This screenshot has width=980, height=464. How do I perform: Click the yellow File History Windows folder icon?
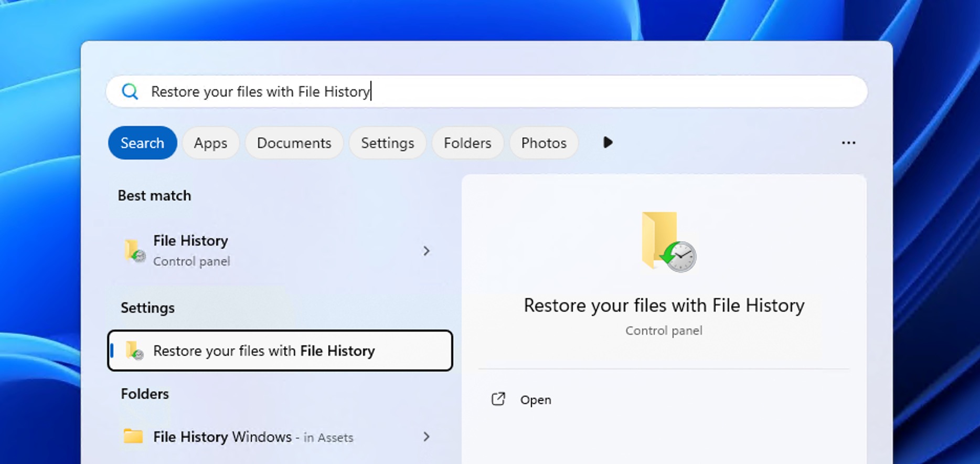click(133, 436)
